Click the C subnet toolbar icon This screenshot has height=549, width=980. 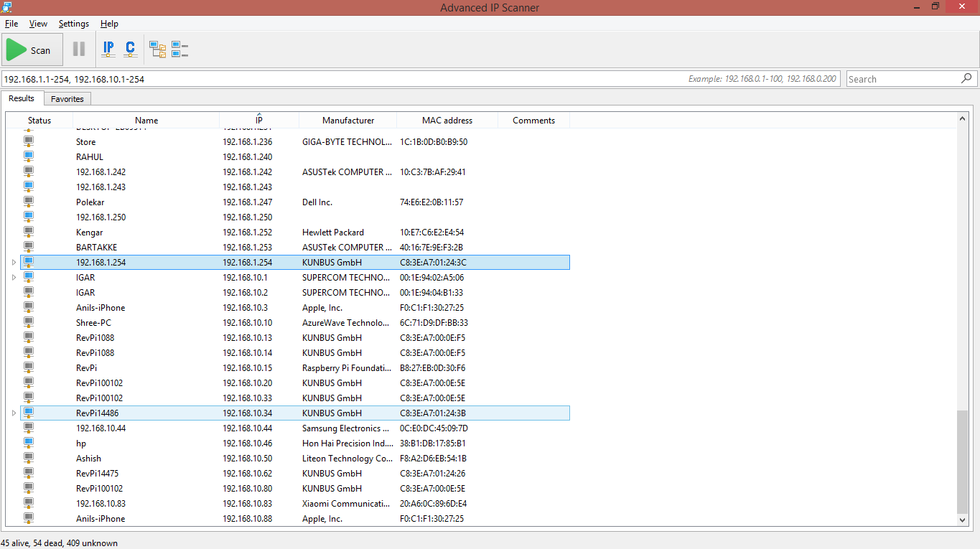[x=130, y=50]
